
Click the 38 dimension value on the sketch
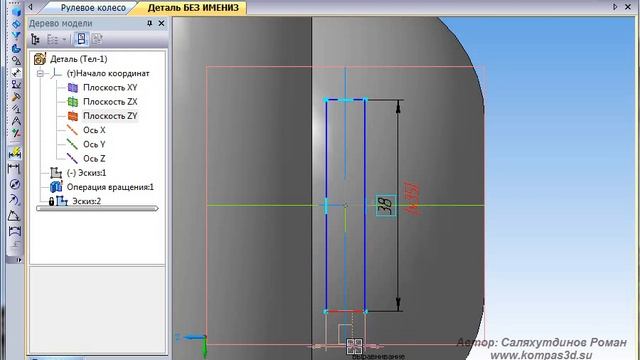386,205
